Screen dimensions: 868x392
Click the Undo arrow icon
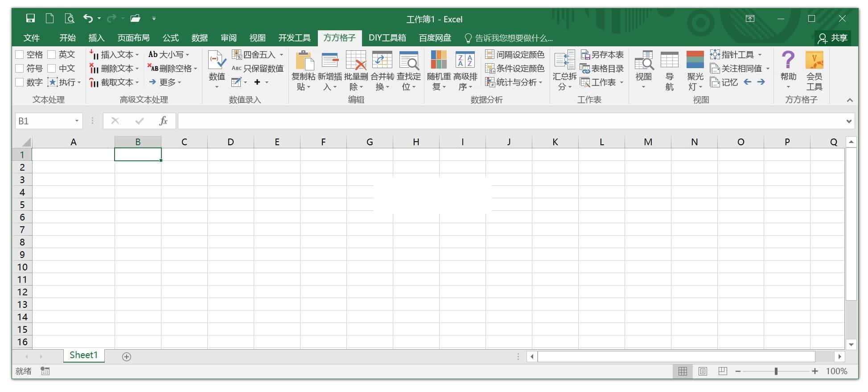click(x=88, y=18)
